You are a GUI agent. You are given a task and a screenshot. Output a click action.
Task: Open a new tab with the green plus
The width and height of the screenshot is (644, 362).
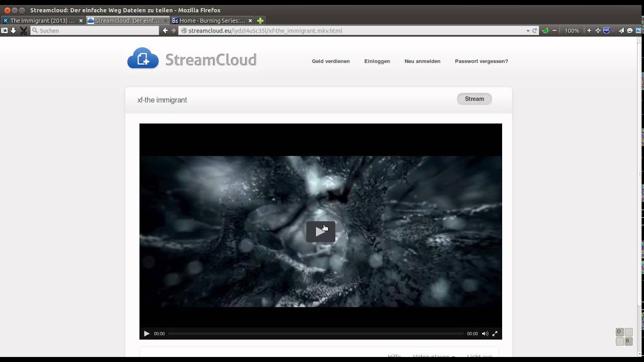260,21
